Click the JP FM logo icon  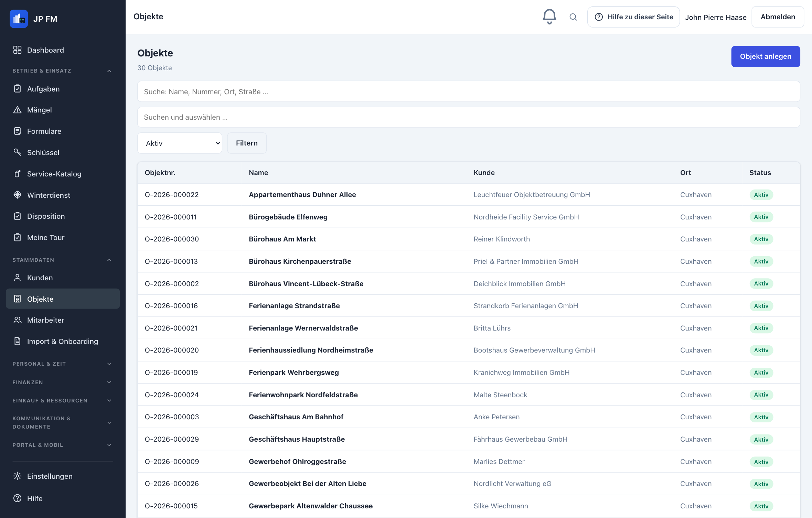(x=19, y=19)
